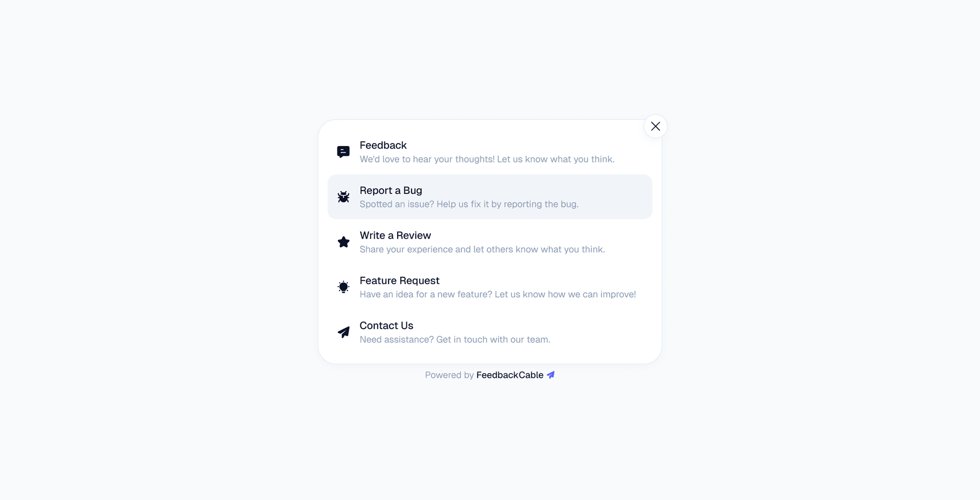Screen dimensions: 980x500
Task: Click "Share your experience" description text
Action: [482, 249]
